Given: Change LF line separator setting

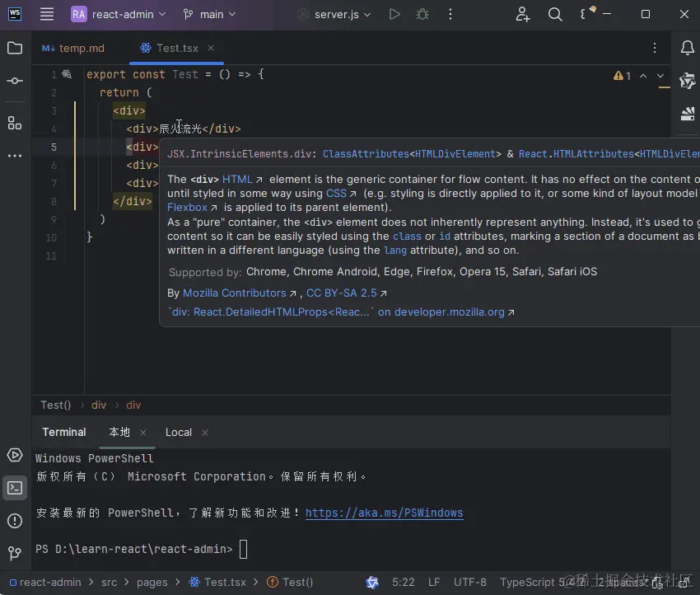Looking at the screenshot, I should [434, 583].
